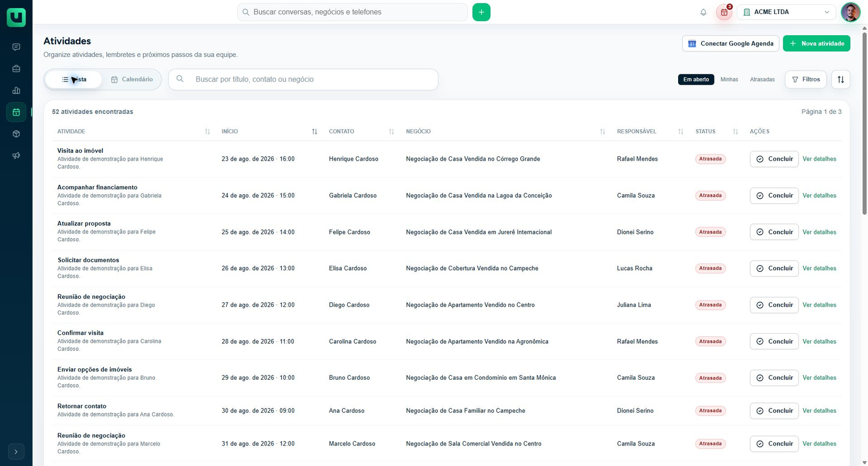868x466 pixels.
Task: View details of Retornar contato activity
Action: [x=819, y=411]
